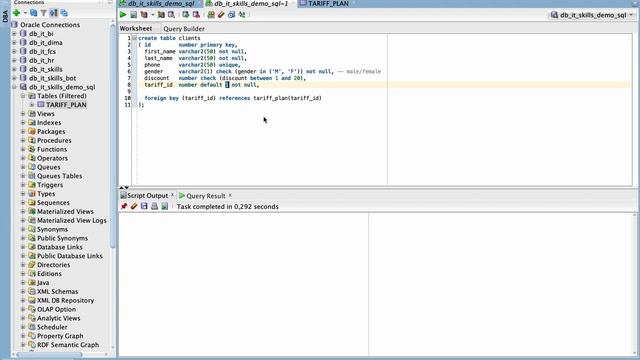Run Statement with the green play icon

(x=123, y=15)
